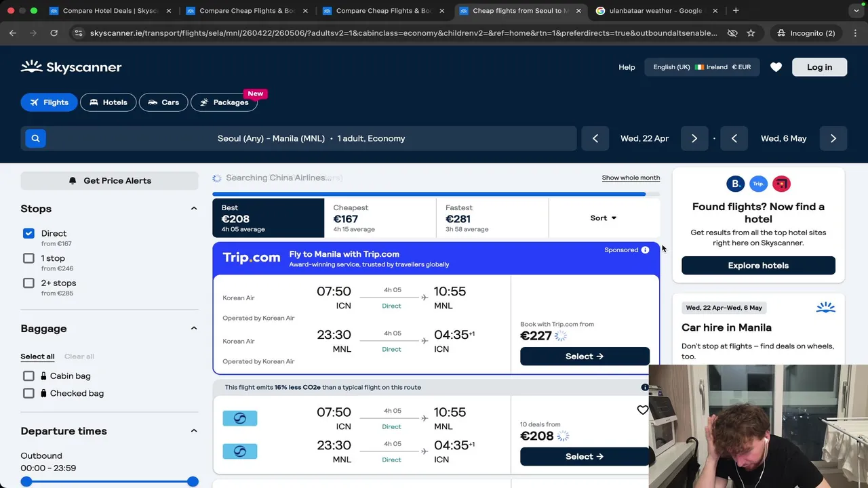
Task: Select the Cheapest €167 tab
Action: point(380,218)
